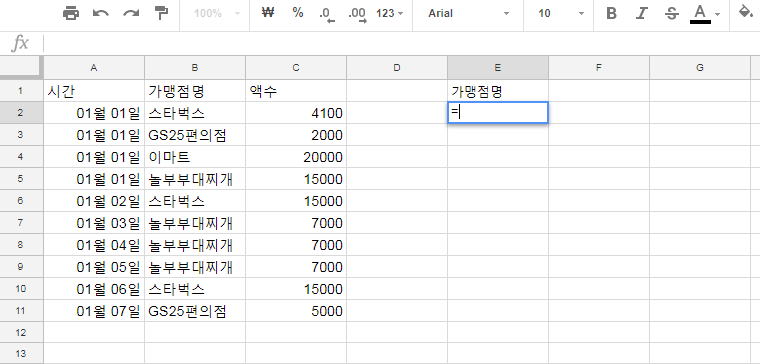Click cell E1 containing 가맹점명
Viewport: 760px width, 364px height.
point(498,91)
